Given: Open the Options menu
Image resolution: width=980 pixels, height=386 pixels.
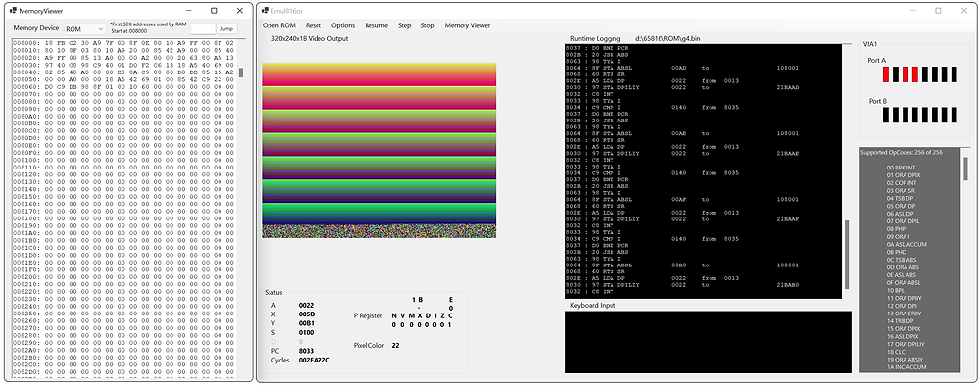Looking at the screenshot, I should pyautogui.click(x=342, y=25).
